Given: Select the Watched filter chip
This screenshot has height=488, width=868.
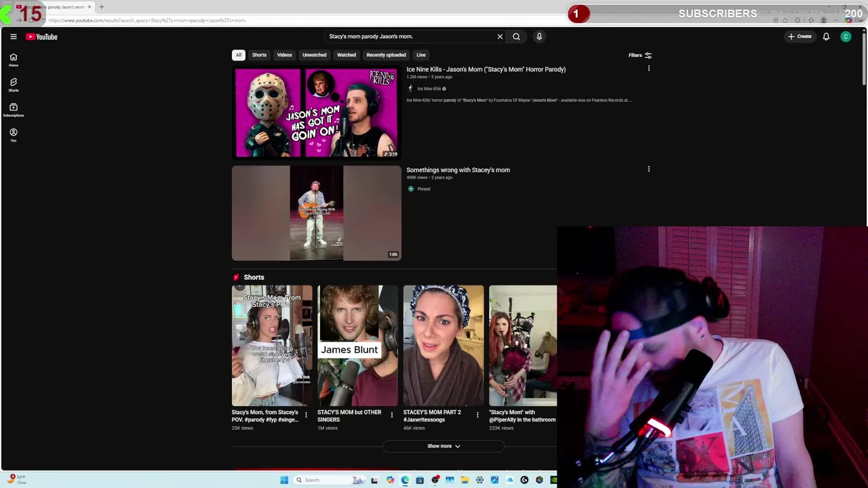Looking at the screenshot, I should tap(347, 55).
